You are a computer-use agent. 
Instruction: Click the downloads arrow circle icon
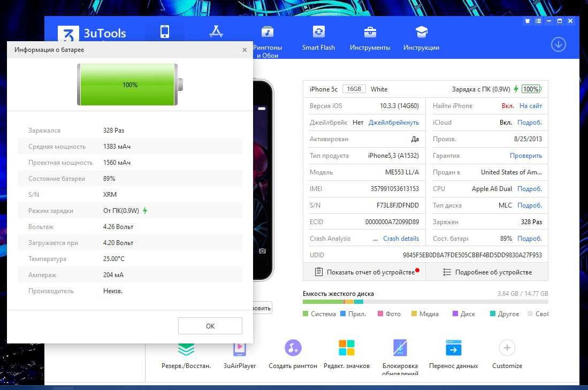(559, 44)
